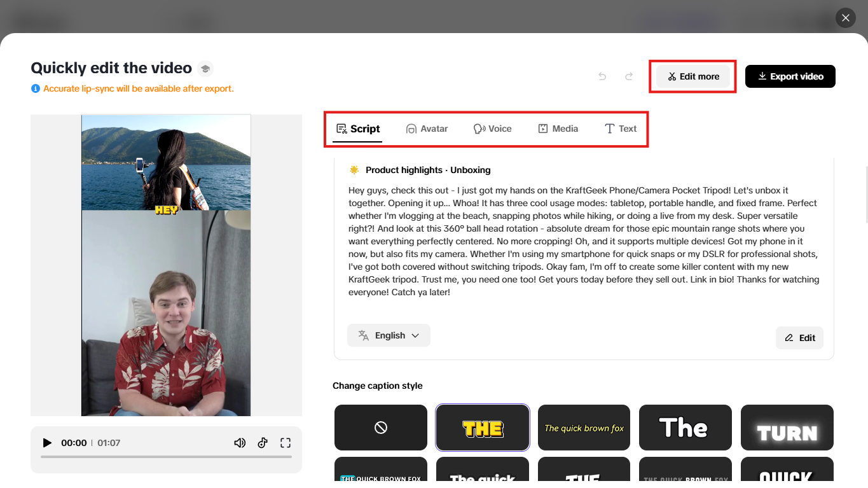Image resolution: width=868 pixels, height=488 pixels.
Task: Click the panel's vertical scrollbar
Action: point(866,194)
